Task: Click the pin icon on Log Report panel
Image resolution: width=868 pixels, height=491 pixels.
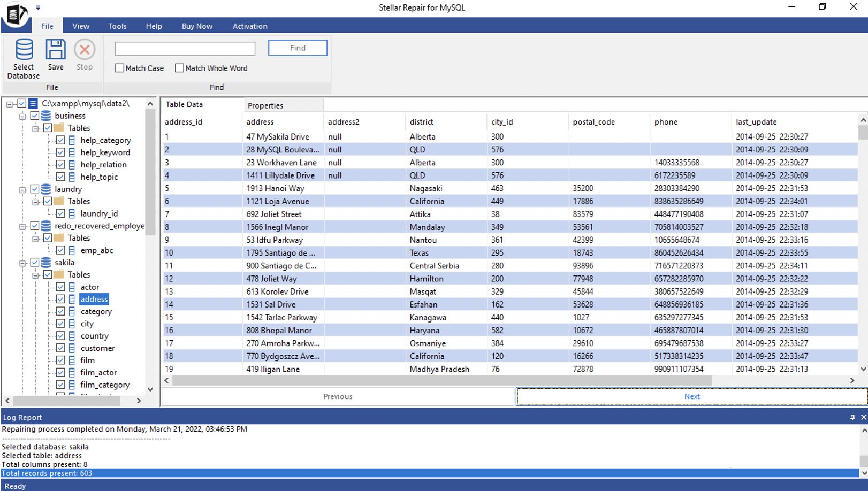Action: click(852, 417)
